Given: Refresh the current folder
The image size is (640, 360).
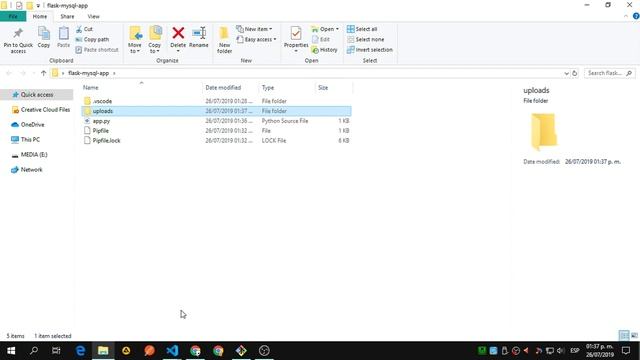Looking at the screenshot, I should click(x=575, y=73).
